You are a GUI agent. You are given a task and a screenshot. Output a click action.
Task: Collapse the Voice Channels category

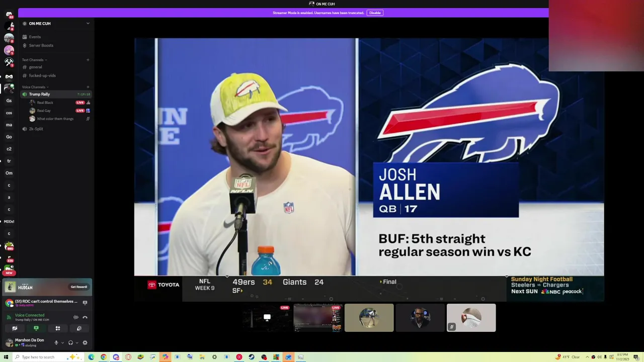[x=35, y=87]
